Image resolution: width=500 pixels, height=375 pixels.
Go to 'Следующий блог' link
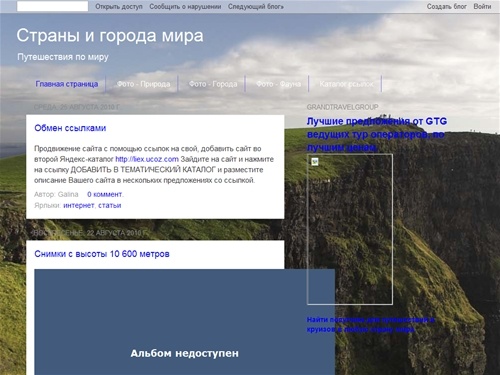click(256, 6)
